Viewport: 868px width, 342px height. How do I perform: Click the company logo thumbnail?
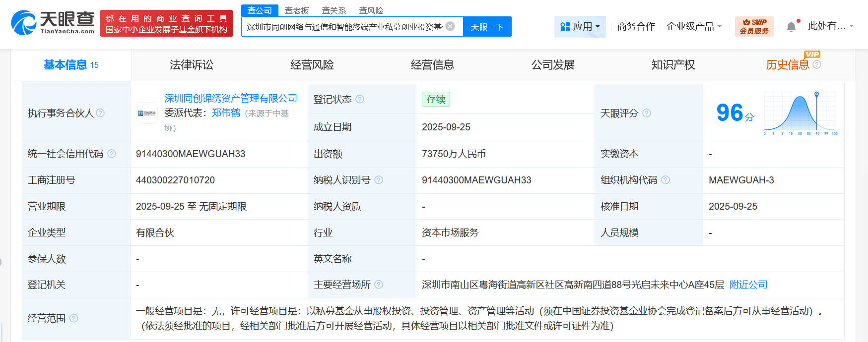(x=146, y=113)
